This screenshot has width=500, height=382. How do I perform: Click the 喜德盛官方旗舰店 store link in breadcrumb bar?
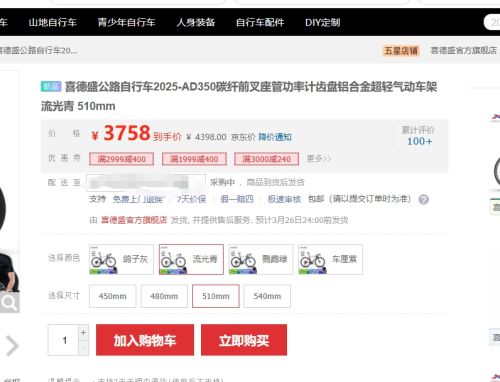(463, 50)
